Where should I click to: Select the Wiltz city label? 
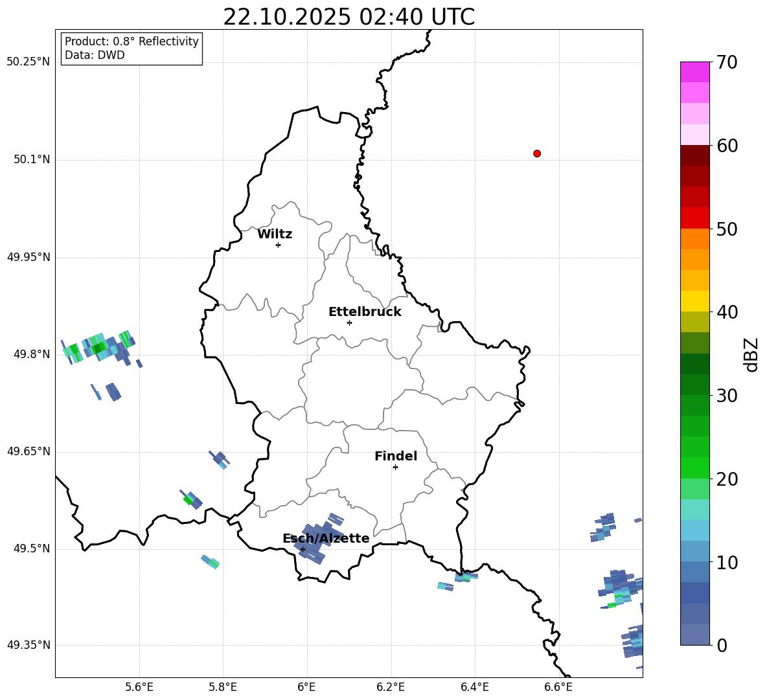275,234
